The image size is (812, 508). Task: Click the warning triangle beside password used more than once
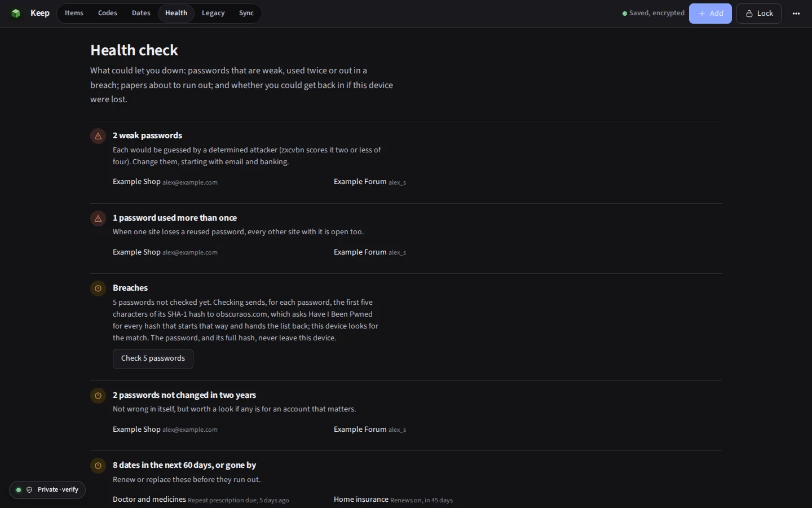coord(98,218)
